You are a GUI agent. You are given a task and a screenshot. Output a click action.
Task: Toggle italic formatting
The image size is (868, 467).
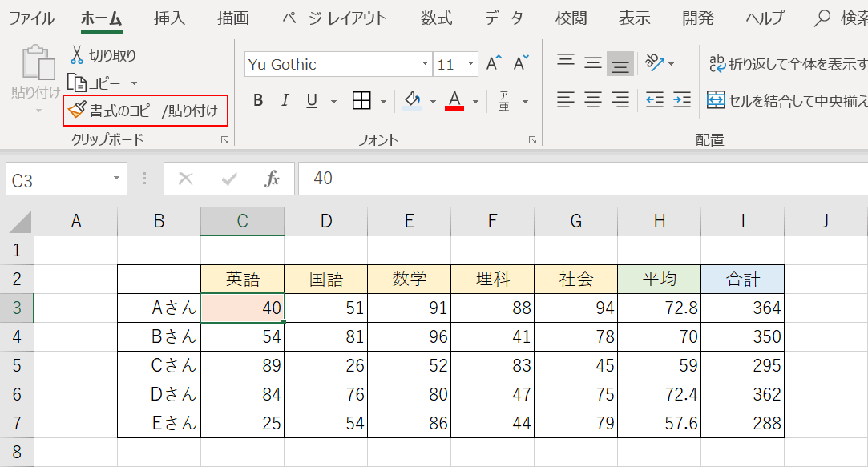(284, 101)
